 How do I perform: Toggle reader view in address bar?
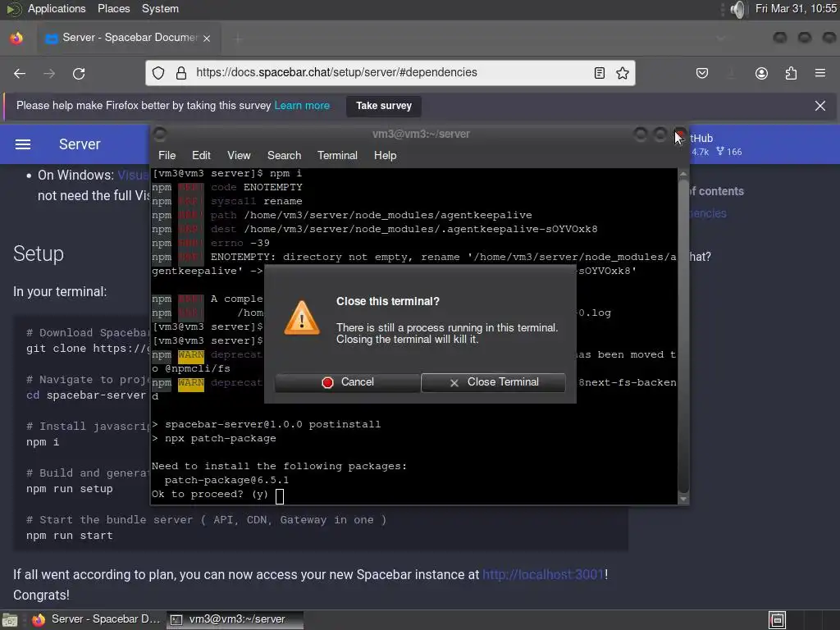pos(600,73)
